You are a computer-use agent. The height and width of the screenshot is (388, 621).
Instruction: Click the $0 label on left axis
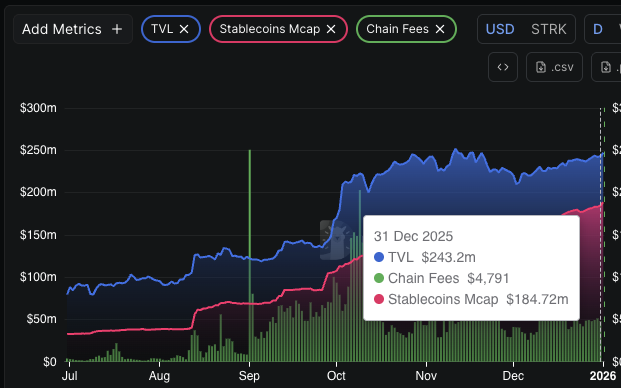50,361
